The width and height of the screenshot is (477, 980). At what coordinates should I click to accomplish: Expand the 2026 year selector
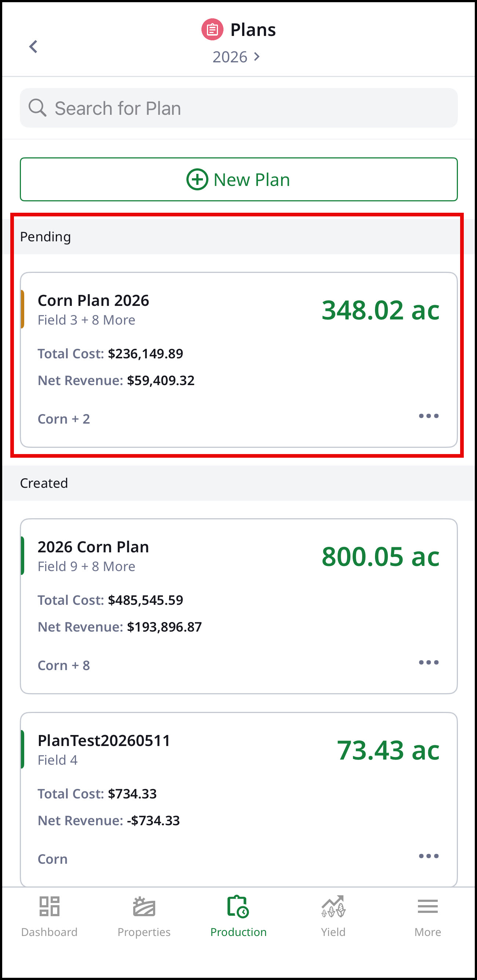pos(236,57)
